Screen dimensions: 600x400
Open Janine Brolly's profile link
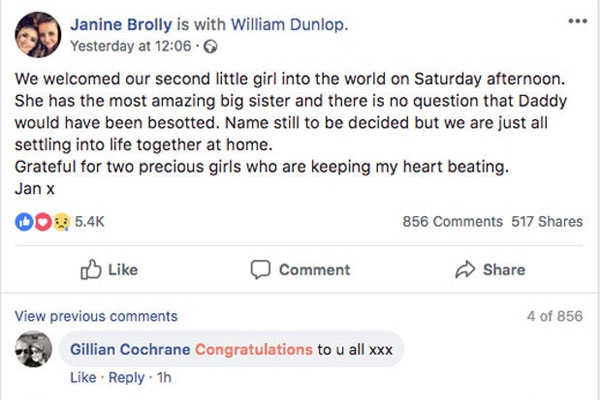click(x=120, y=23)
